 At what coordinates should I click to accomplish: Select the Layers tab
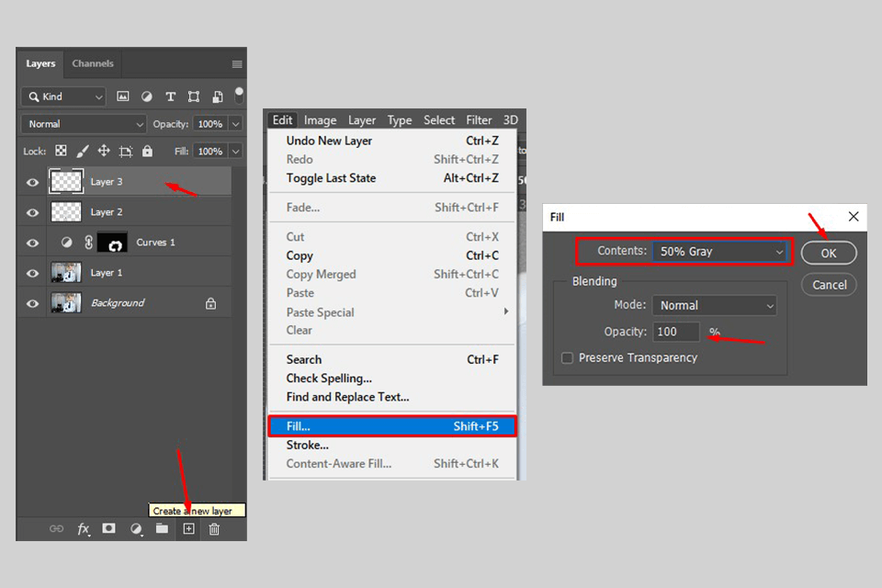(40, 63)
